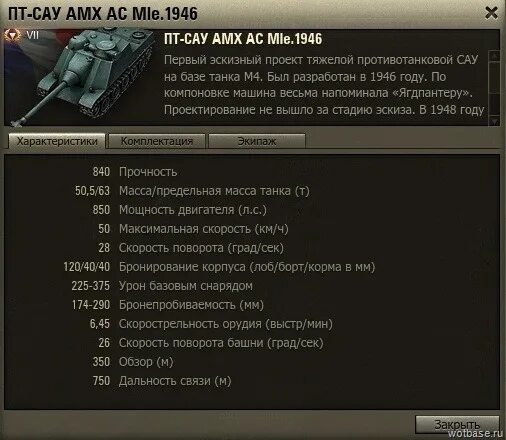The height and width of the screenshot is (440, 506).
Task: Click the Максимальная скорость row
Action: pos(193,229)
